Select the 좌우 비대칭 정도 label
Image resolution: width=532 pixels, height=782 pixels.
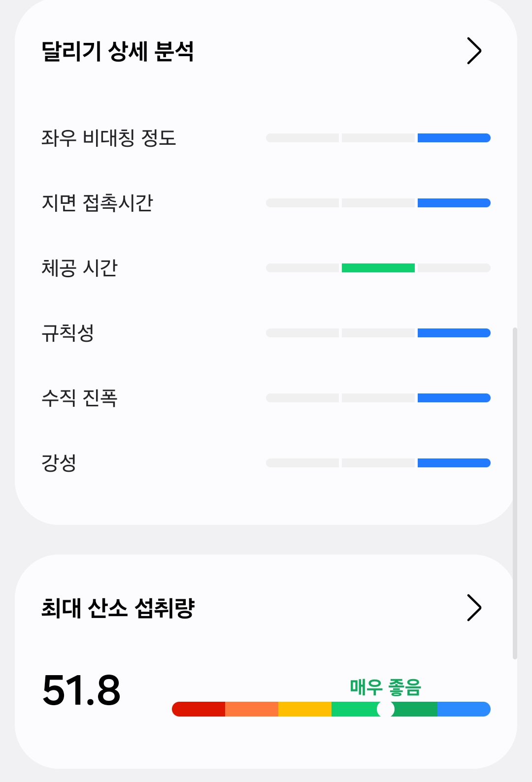point(109,138)
